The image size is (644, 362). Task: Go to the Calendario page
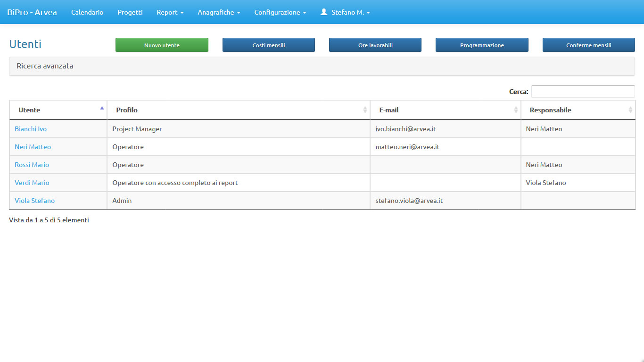click(x=87, y=12)
